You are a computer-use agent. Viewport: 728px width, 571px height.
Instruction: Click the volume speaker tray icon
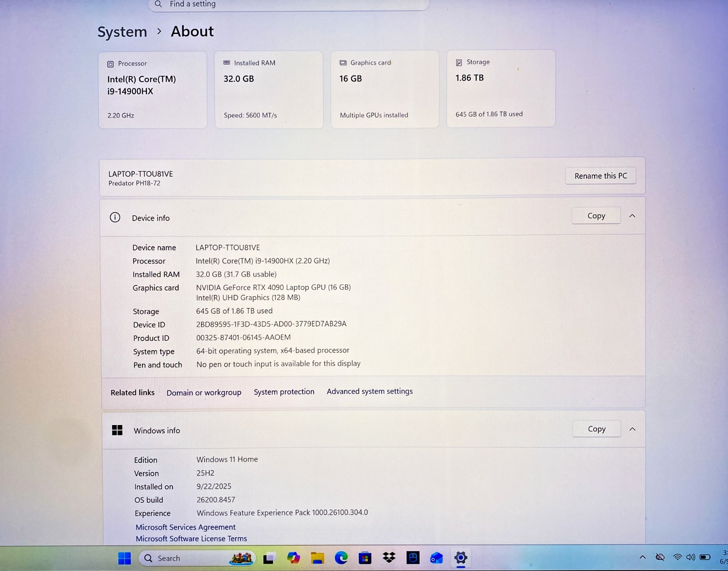click(691, 557)
